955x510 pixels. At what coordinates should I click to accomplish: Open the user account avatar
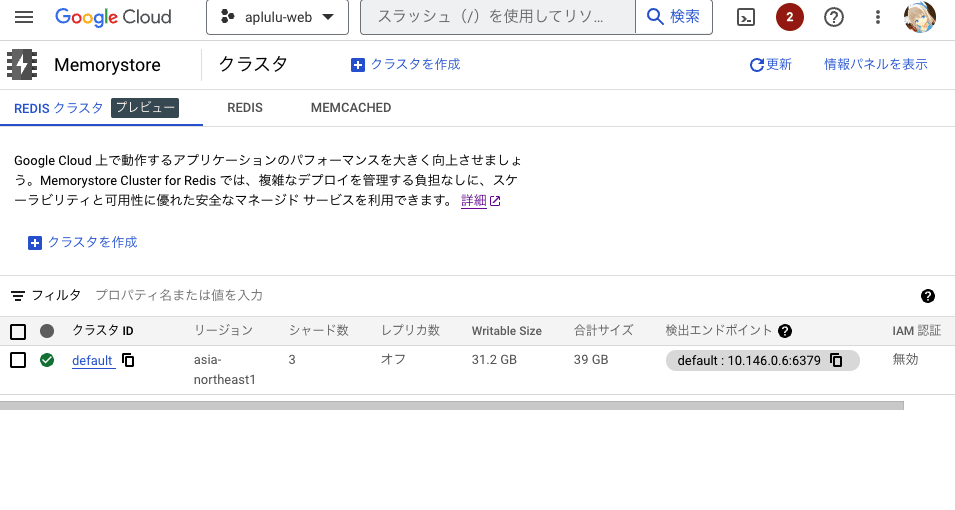click(920, 17)
